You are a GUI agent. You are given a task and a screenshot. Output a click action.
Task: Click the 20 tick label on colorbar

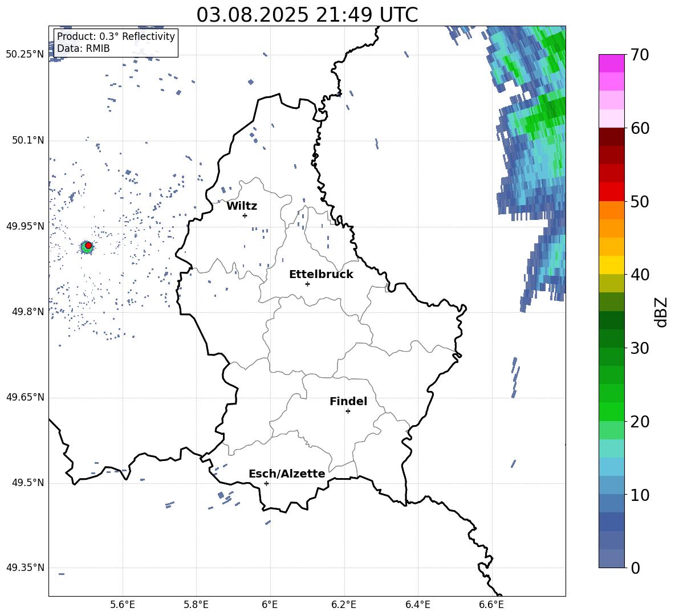click(640, 422)
